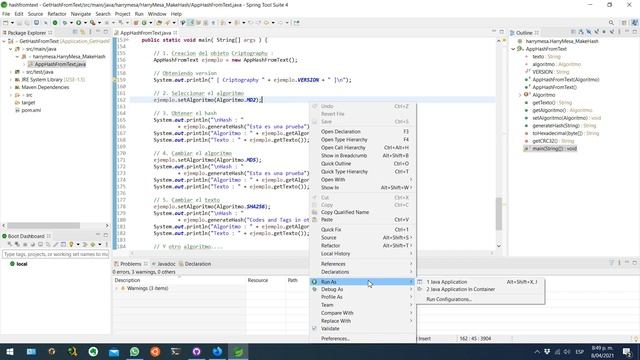Click the Open Perspective icon
640x360 pixels.
[x=624, y=23]
